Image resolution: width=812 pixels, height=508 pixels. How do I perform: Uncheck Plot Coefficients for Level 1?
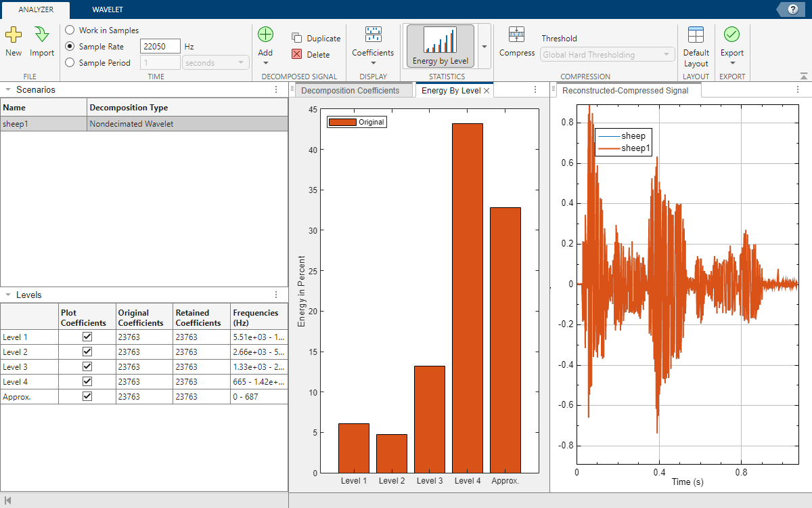point(87,337)
